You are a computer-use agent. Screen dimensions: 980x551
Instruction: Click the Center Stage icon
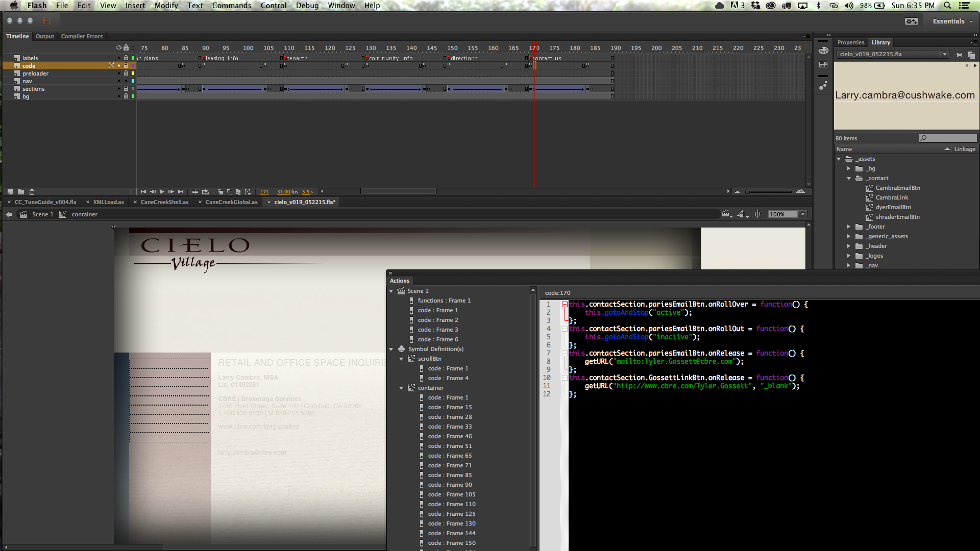(x=758, y=214)
